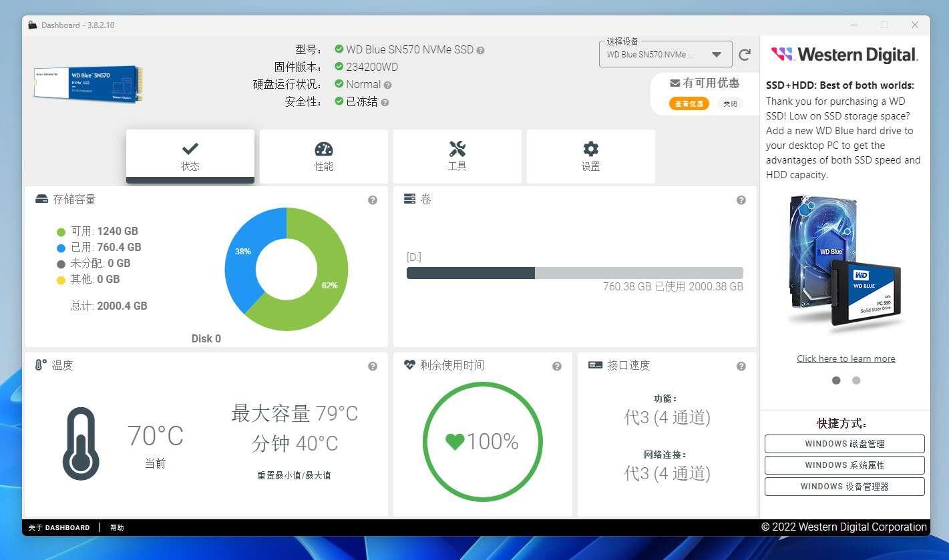Viewport: 949px width, 560px height.
Task: Click 网络连接 代3 (4 通道) value
Action: click(x=667, y=474)
